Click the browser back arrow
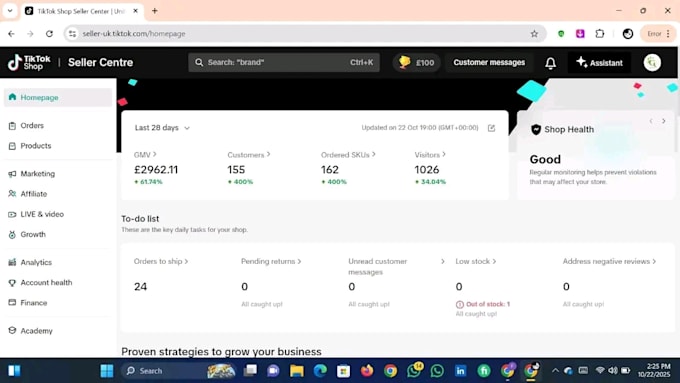Screen dimensions: 680x383 tap(11, 34)
